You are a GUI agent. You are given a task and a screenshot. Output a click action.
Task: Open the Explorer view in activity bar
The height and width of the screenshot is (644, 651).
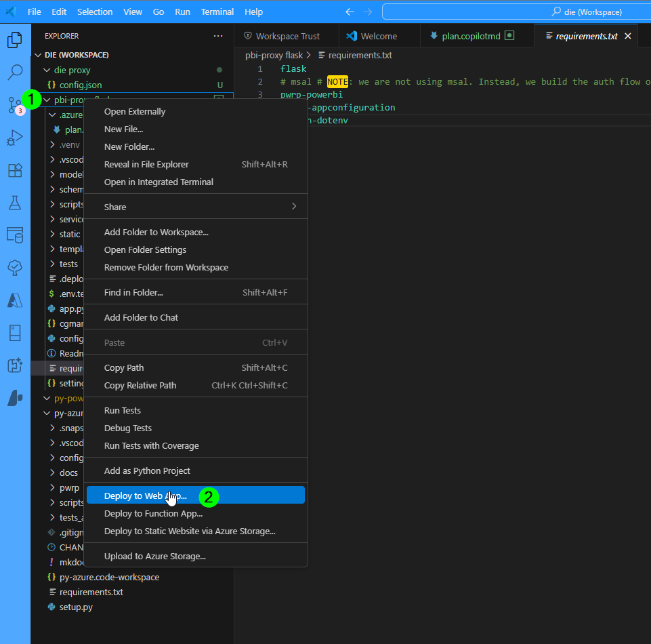[x=15, y=40]
